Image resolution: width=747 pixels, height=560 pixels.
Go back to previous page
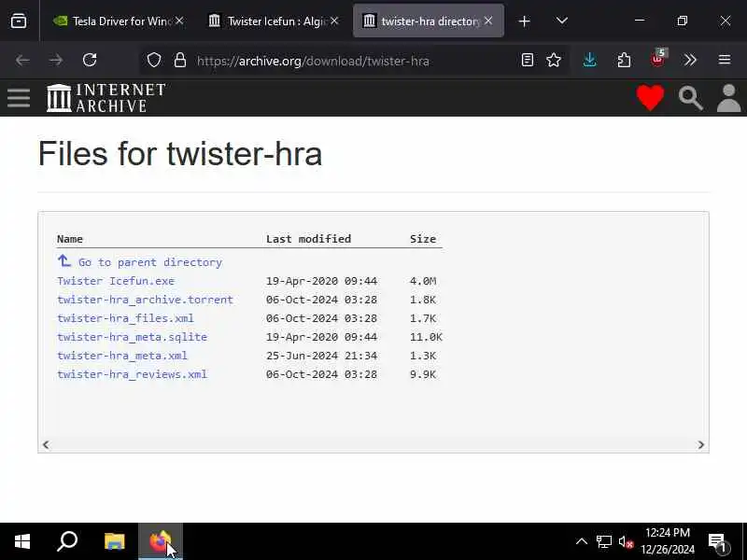[22, 61]
